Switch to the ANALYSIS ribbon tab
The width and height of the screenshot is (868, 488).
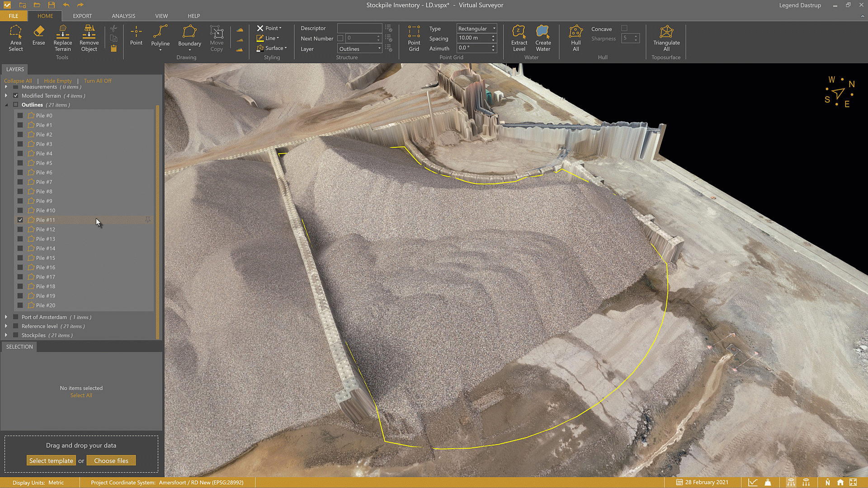(x=123, y=16)
